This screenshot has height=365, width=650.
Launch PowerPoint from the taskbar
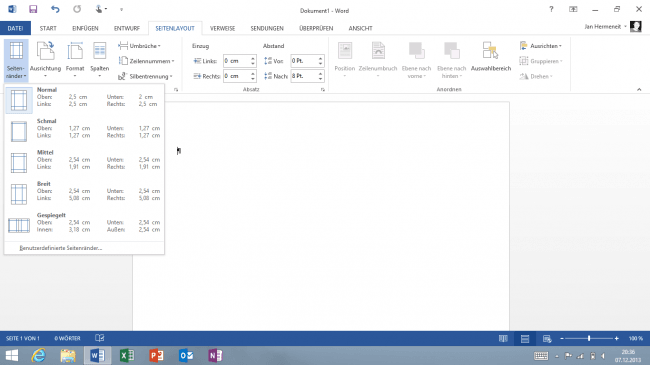(156, 355)
